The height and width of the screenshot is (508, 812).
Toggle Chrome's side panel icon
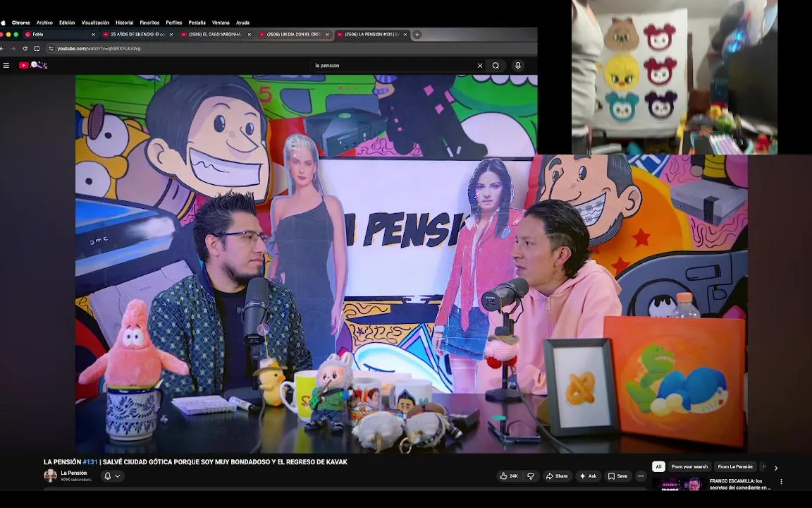pos(37,48)
